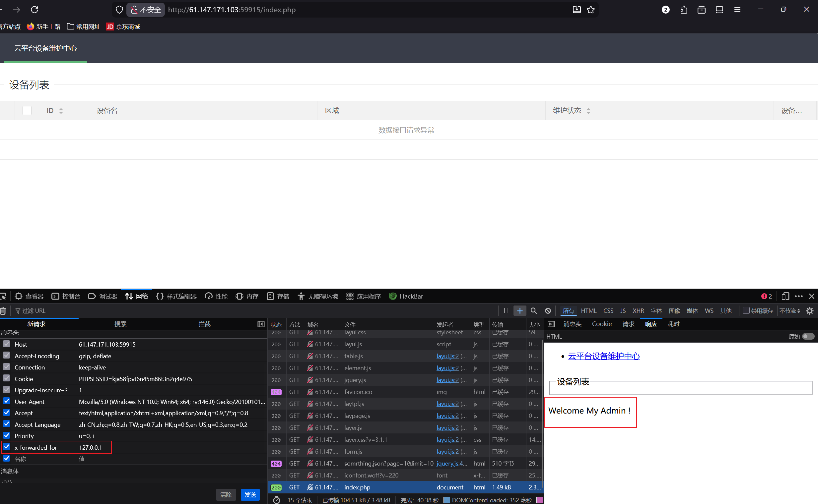Click the blue 发送 send button

coord(250,494)
